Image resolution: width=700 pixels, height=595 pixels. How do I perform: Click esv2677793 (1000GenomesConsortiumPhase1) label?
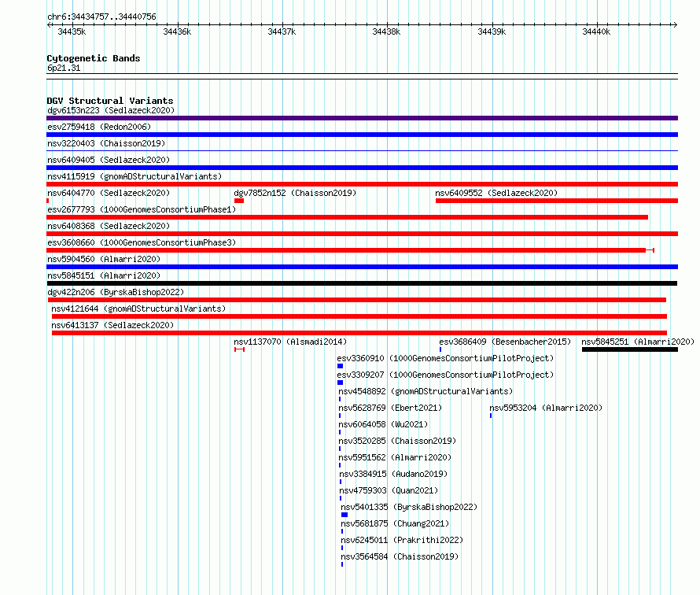(142, 209)
